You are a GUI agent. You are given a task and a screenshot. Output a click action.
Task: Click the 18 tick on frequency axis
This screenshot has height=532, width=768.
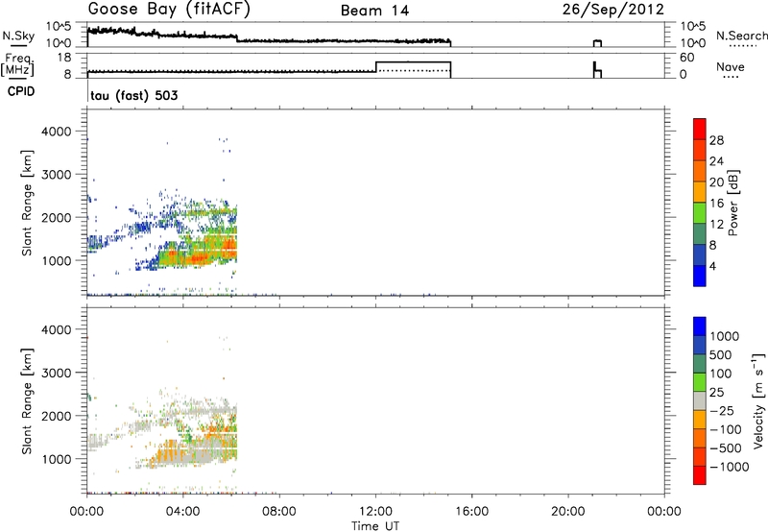click(64, 58)
